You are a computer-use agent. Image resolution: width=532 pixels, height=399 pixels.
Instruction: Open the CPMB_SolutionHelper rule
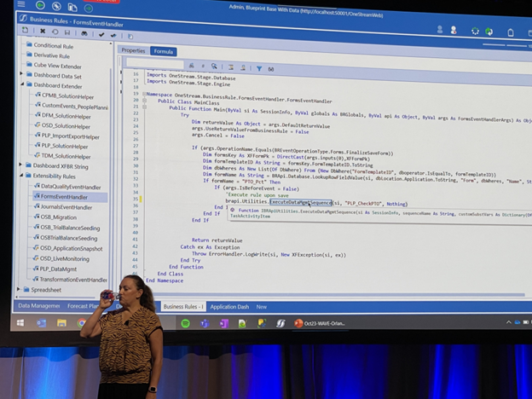click(67, 96)
